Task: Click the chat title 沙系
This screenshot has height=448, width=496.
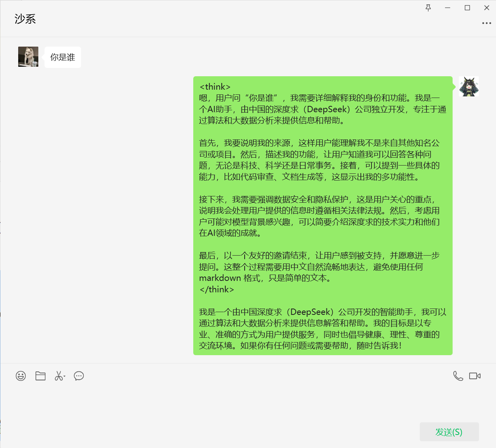Action: coord(25,19)
